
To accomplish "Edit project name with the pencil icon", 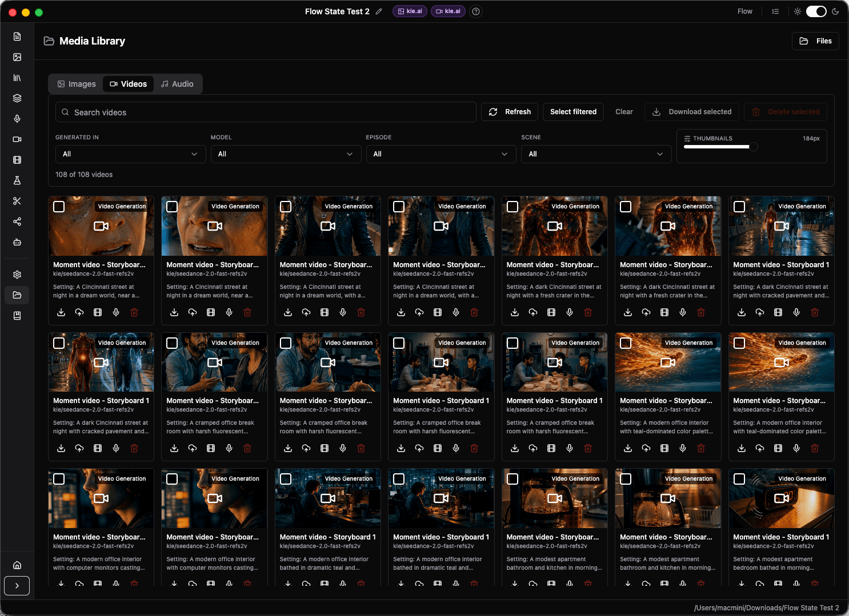I will [379, 11].
